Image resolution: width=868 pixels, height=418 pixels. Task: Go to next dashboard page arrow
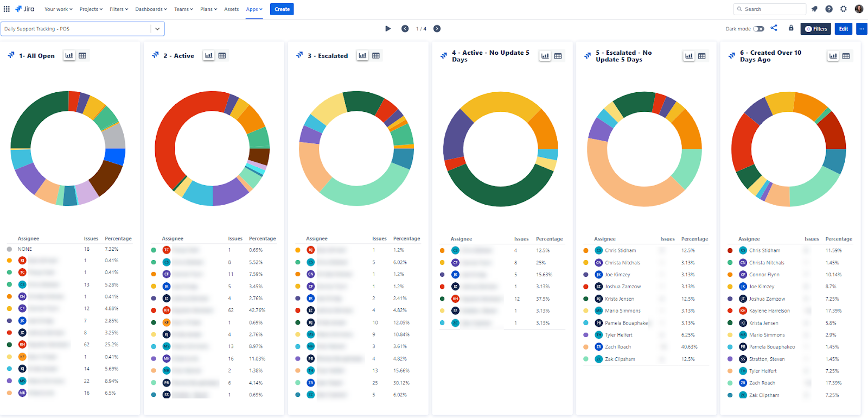[x=437, y=29]
